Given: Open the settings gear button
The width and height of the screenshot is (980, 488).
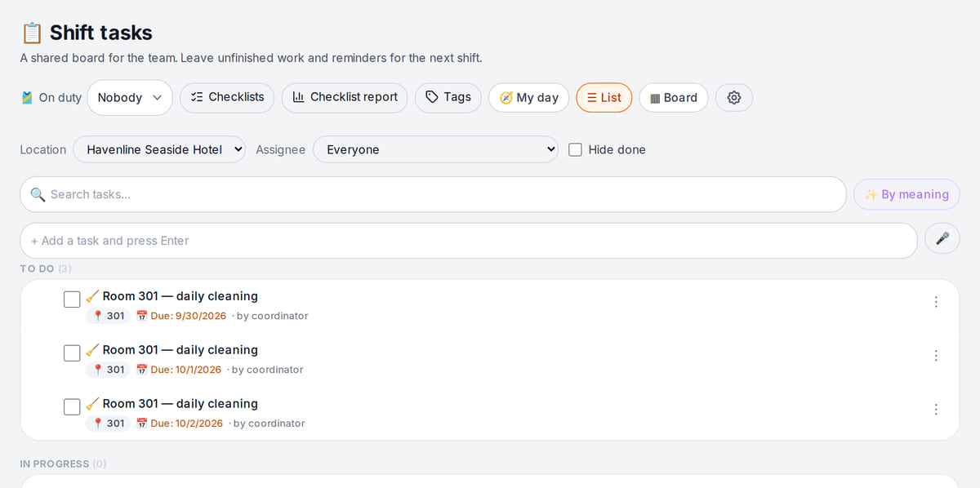Looking at the screenshot, I should [x=733, y=97].
